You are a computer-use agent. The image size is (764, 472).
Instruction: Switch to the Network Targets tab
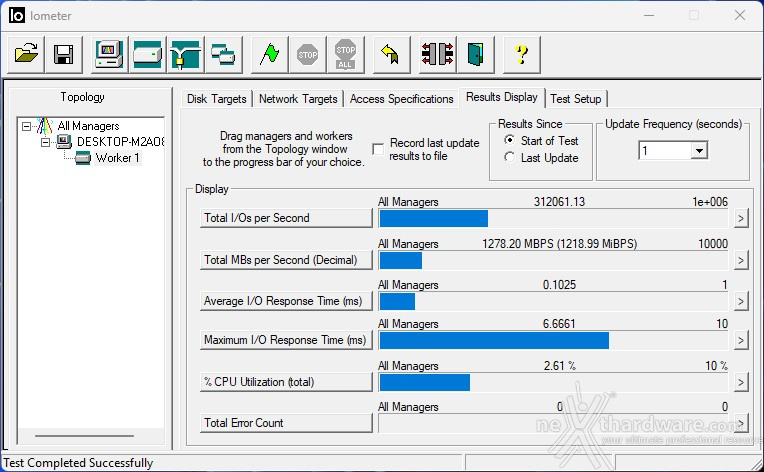(x=298, y=99)
